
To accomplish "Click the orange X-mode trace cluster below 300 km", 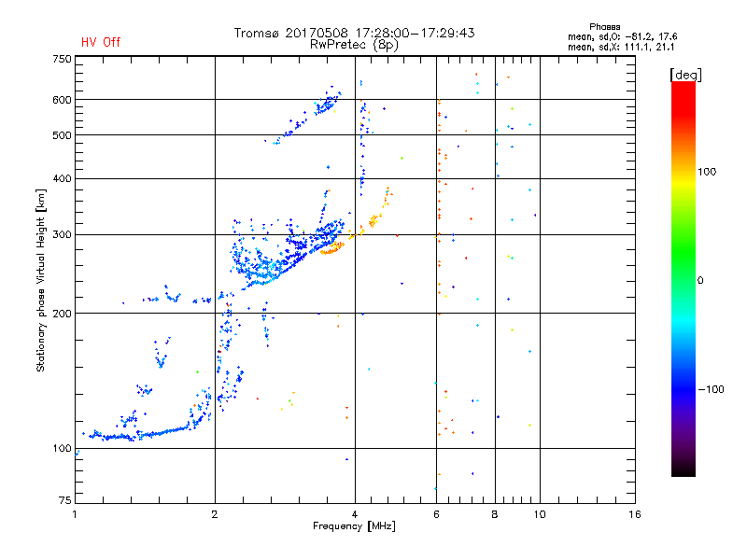I will click(332, 248).
